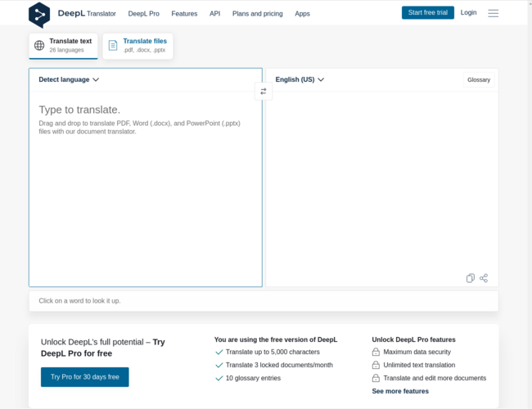This screenshot has height=409, width=532.
Task: Click 'Unlimited text translation' text
Action: point(419,365)
